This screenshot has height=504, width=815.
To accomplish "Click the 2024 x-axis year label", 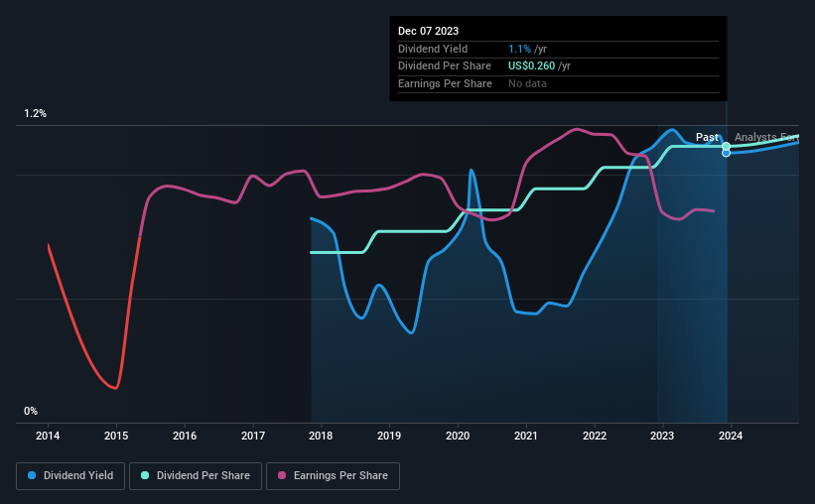I will coord(731,436).
